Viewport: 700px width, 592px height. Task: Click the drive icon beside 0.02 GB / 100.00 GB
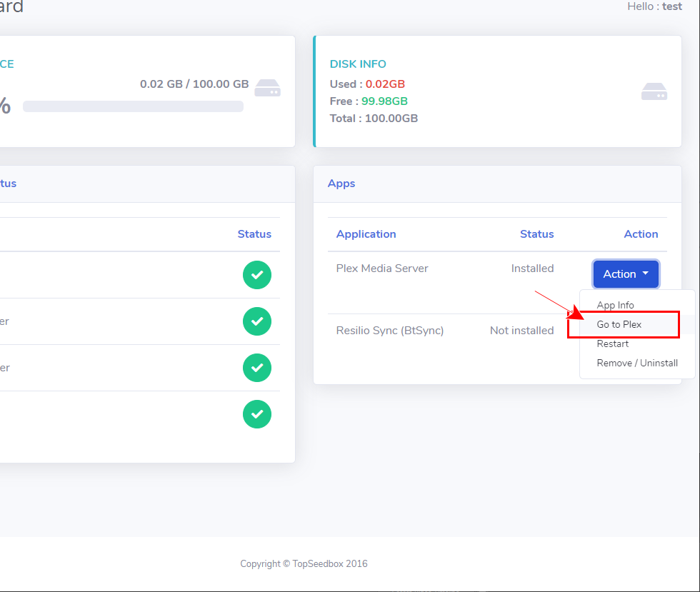(x=268, y=88)
